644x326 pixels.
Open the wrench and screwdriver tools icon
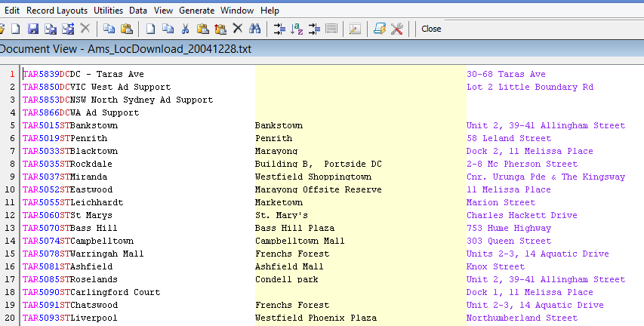tap(397, 29)
